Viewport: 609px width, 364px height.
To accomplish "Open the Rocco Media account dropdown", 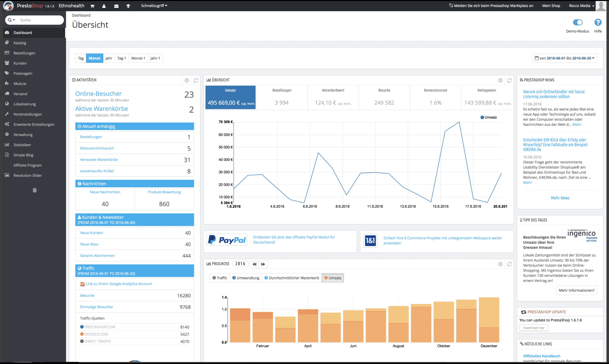I will 581,6.
